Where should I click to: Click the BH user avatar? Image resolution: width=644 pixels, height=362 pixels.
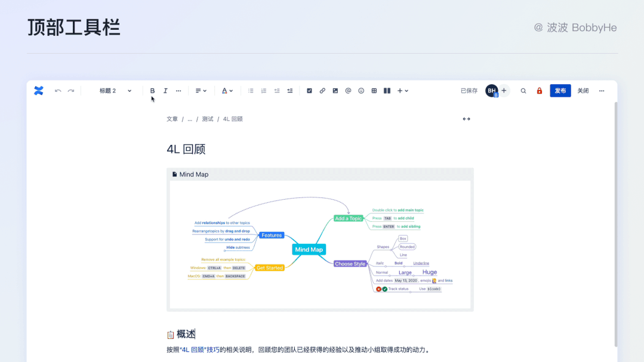(x=492, y=91)
